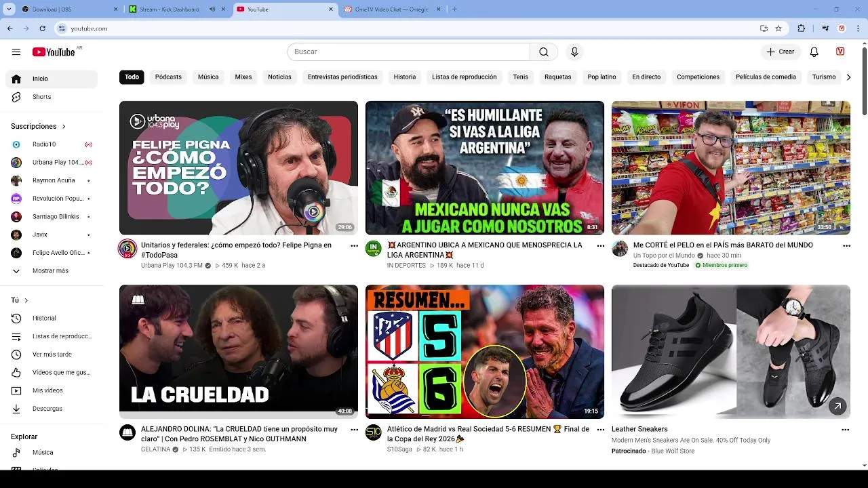
Task: Open the YouTube hamburger guide menu
Action: point(16,52)
